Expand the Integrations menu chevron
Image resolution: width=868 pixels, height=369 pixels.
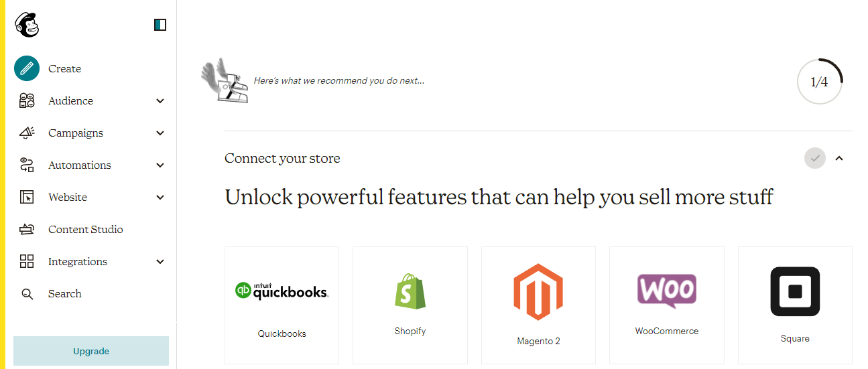point(160,262)
